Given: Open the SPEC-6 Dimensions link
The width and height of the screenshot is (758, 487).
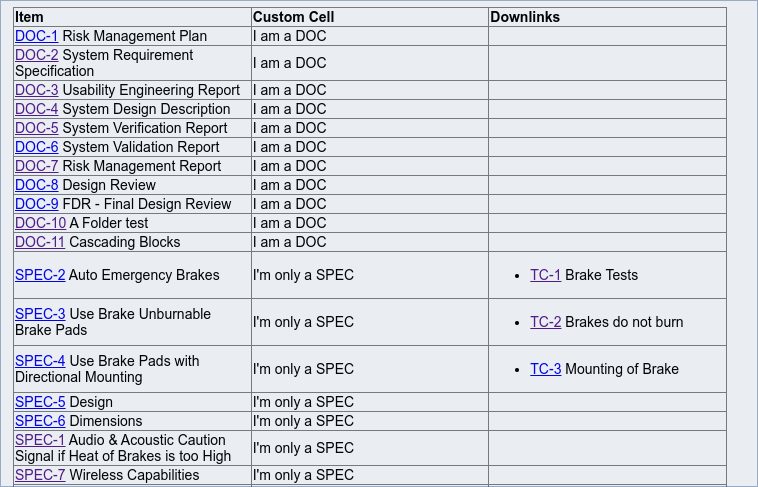Looking at the screenshot, I should click(40, 421).
